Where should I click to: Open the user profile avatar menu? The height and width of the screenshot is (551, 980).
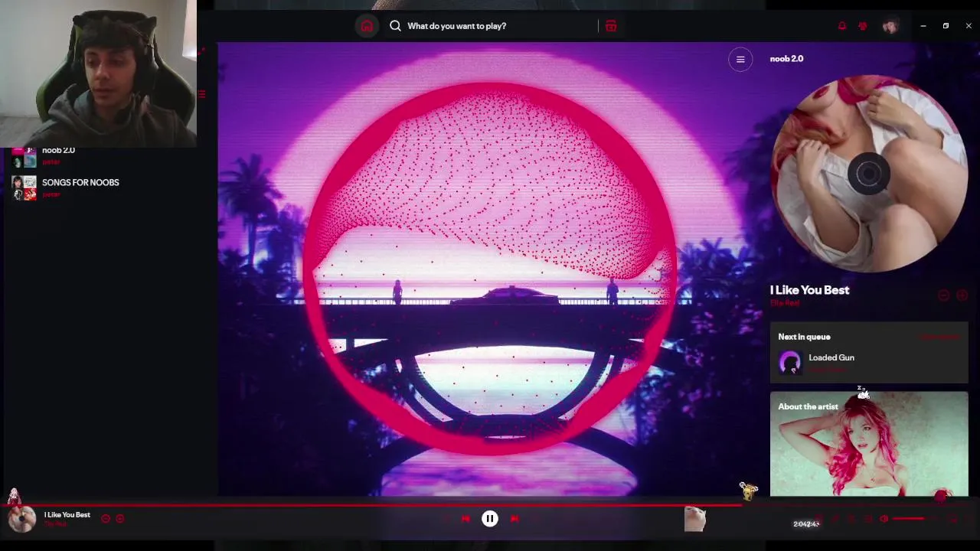pyautogui.click(x=890, y=26)
